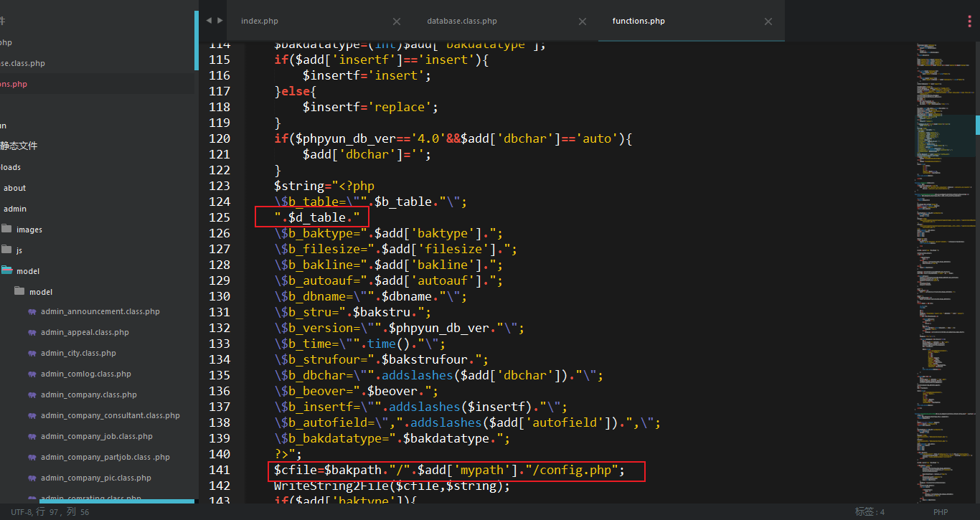Click the \$b_bakdatatype code line
Viewport: 980px width, 520px height.
pyautogui.click(x=392, y=438)
